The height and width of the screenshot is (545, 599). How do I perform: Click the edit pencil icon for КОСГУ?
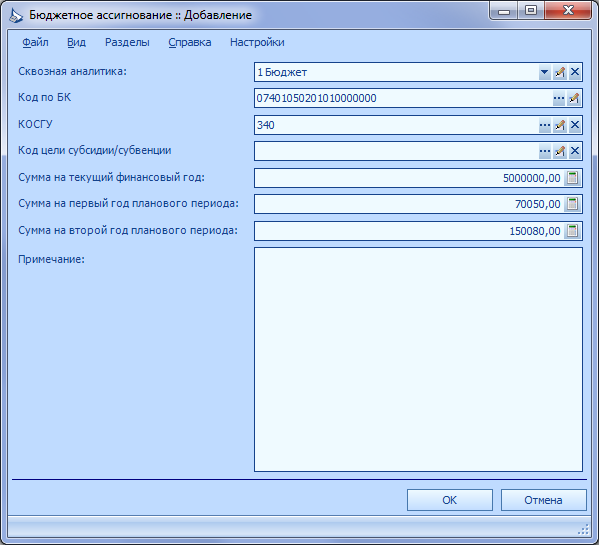pos(560,125)
